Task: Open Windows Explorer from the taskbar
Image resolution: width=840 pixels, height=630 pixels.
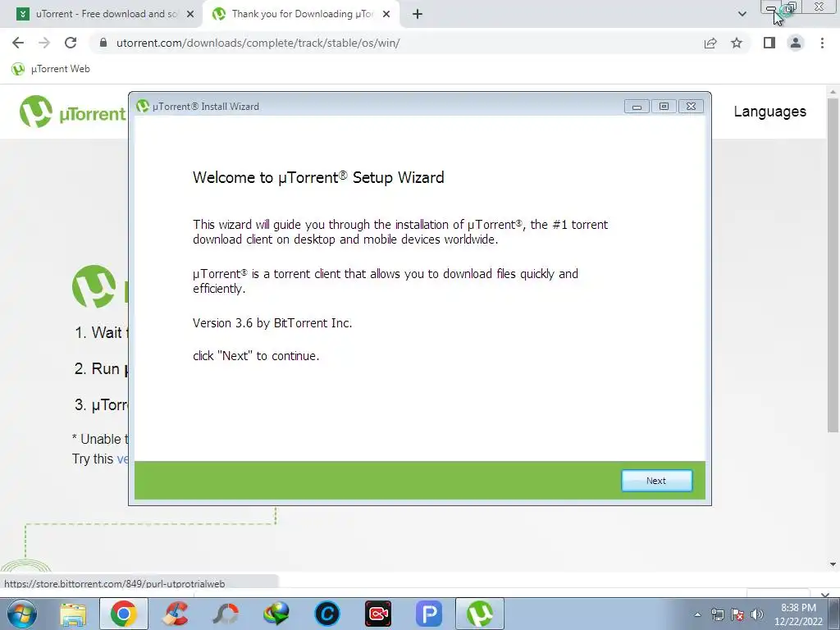Action: point(73,614)
